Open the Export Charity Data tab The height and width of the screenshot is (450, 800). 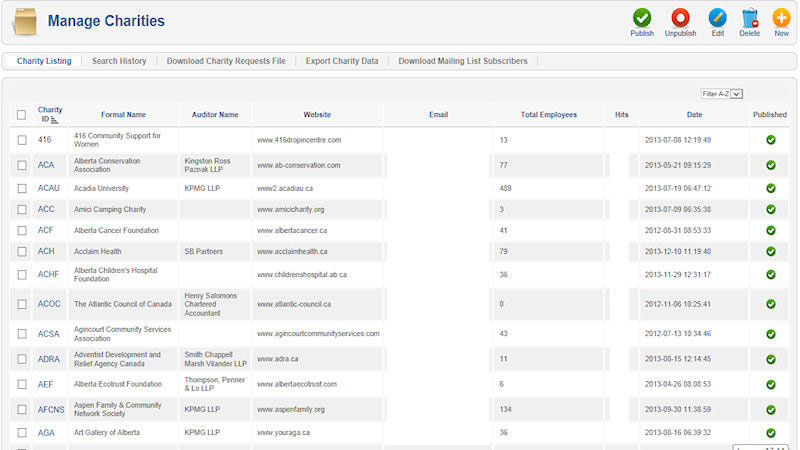342,61
